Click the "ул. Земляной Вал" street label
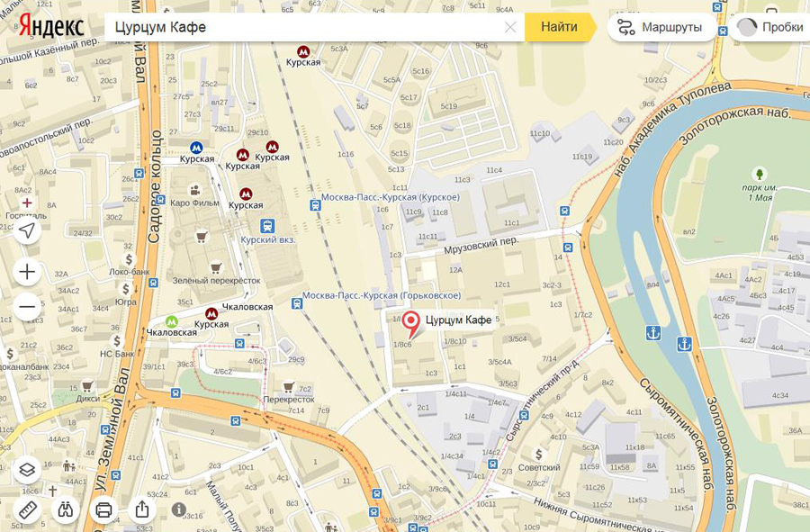 click(x=114, y=430)
